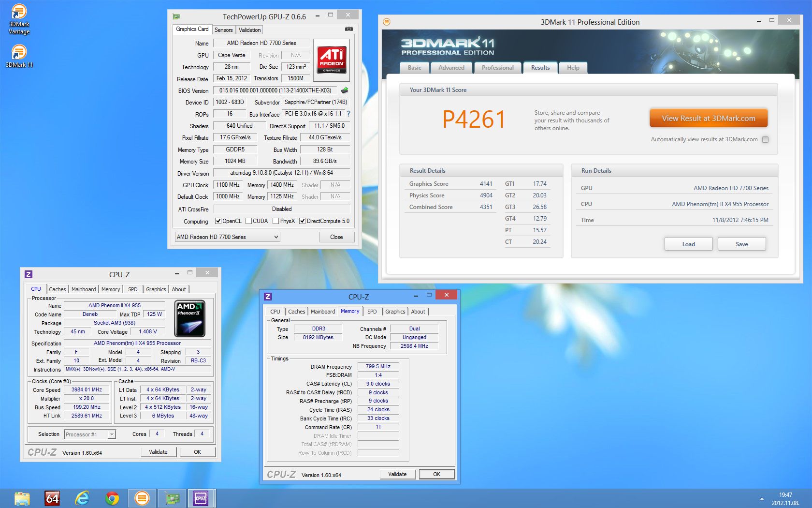
Task: Show hidden system tray icons
Action: (x=762, y=499)
